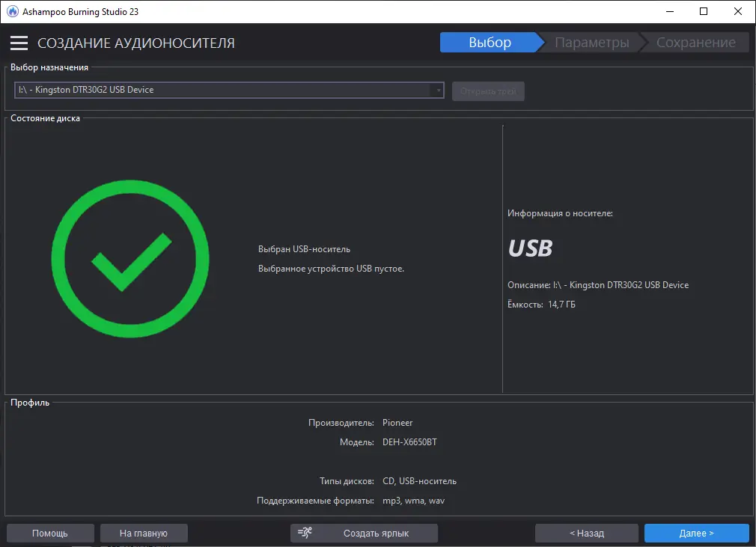Proceed with Далее button
Viewport: 756px width, 547px height.
pos(697,533)
